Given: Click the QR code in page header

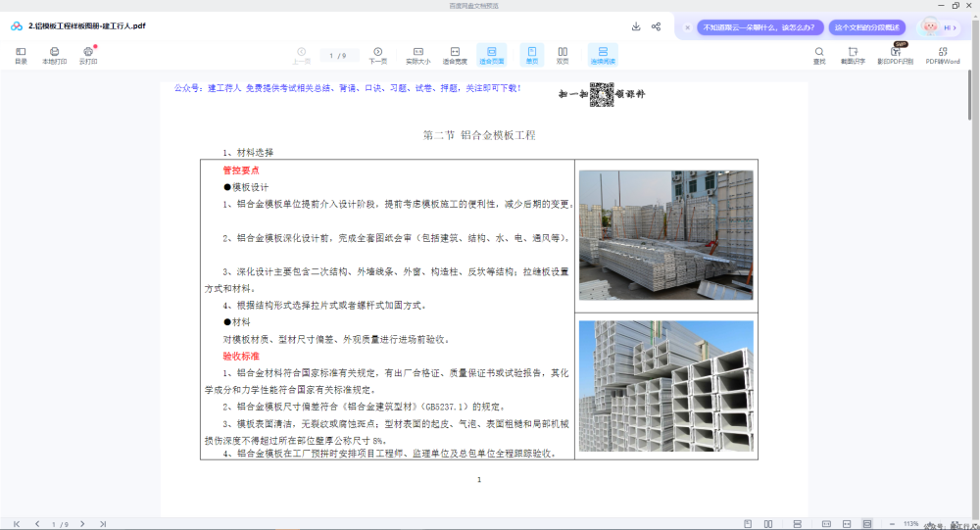Looking at the screenshot, I should pyautogui.click(x=602, y=94).
